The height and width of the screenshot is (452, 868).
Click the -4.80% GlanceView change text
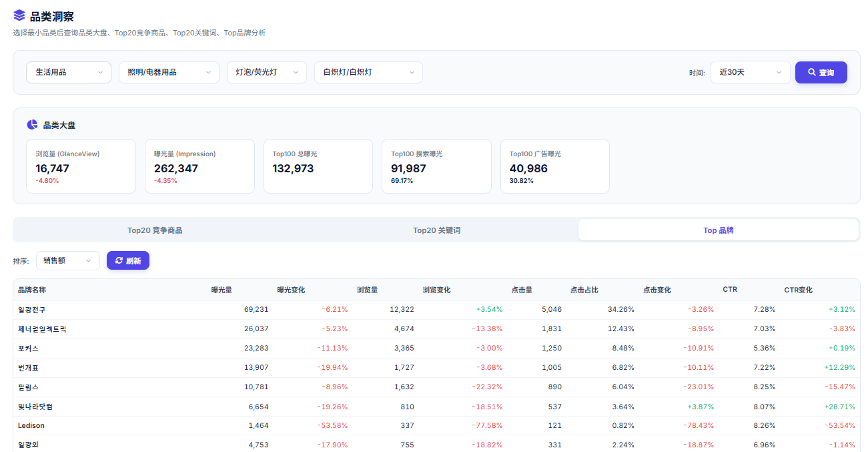point(47,181)
